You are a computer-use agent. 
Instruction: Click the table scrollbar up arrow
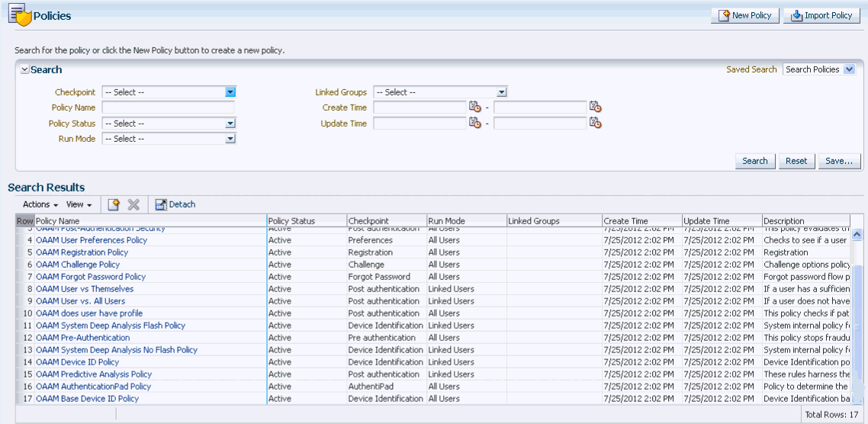click(x=857, y=235)
